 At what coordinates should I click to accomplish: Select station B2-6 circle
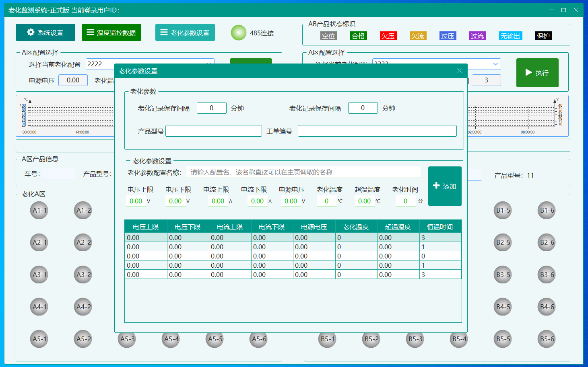point(547,242)
